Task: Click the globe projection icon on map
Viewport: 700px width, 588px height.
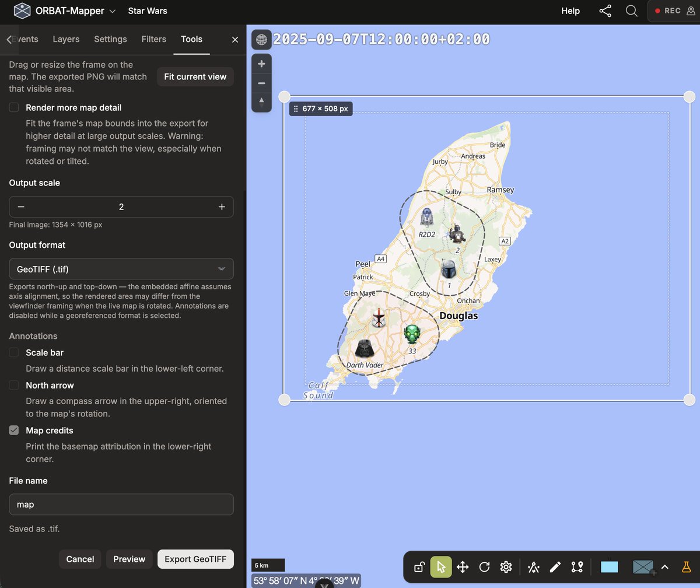Action: click(261, 40)
